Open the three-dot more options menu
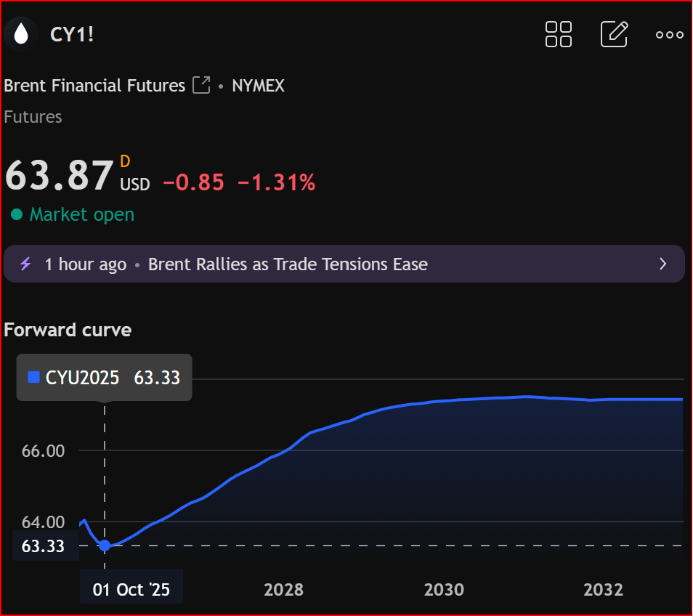693x616 pixels. [670, 34]
